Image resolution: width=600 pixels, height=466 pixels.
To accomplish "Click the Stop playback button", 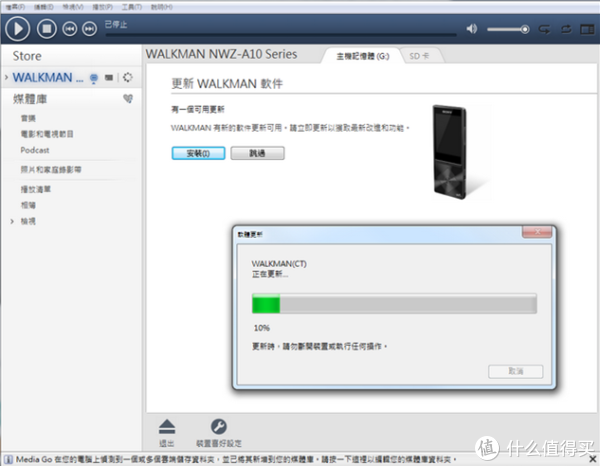I will [x=47, y=29].
